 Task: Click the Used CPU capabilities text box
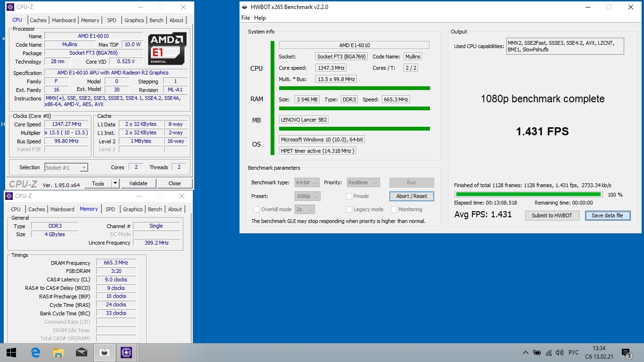pyautogui.click(x=565, y=46)
